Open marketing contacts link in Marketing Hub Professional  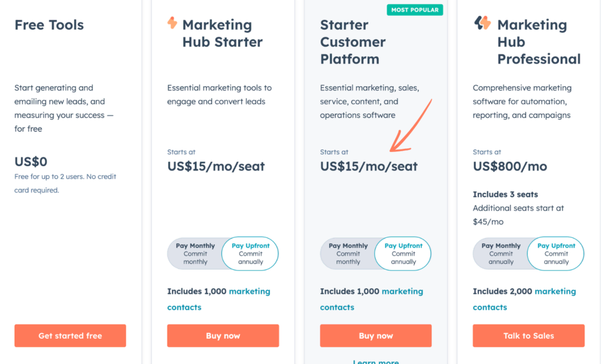pyautogui.click(x=555, y=291)
